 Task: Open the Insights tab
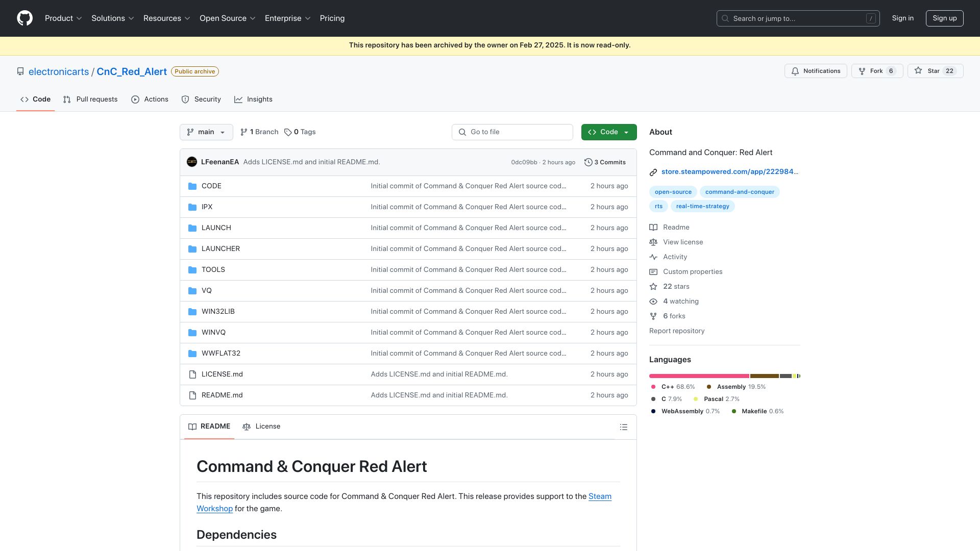253,99
